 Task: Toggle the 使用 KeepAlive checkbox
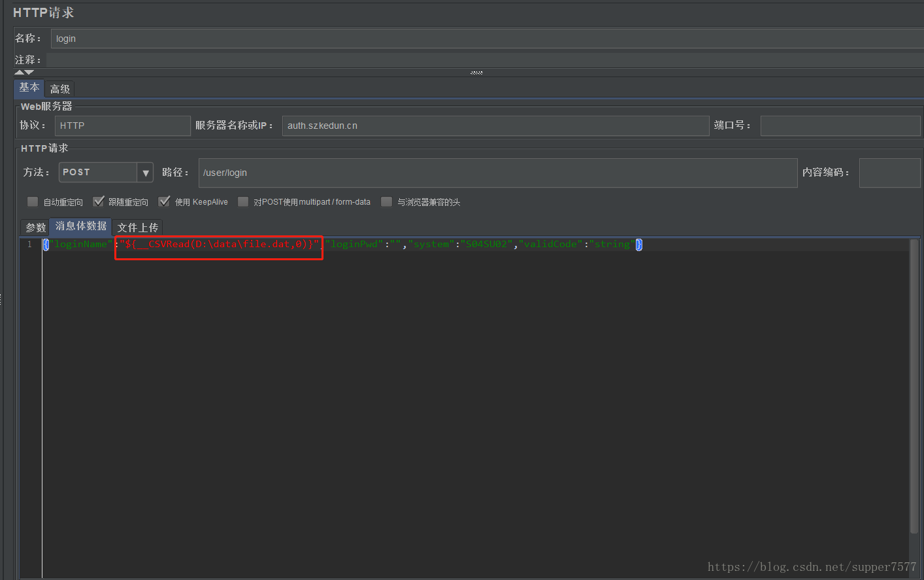[165, 201]
